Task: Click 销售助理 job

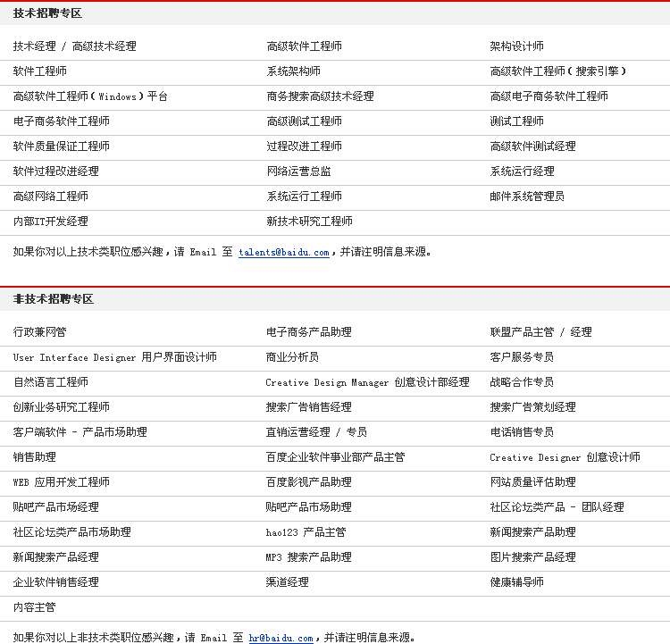Action: pyautogui.click(x=35, y=456)
